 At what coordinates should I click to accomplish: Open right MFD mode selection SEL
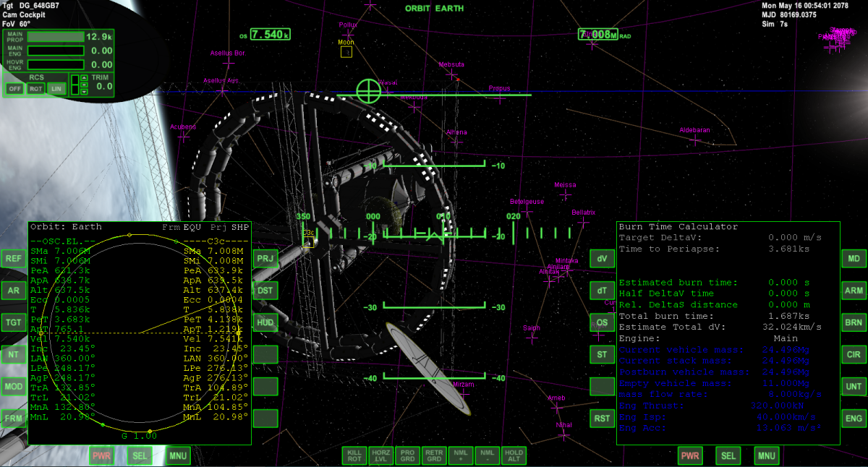tap(728, 455)
